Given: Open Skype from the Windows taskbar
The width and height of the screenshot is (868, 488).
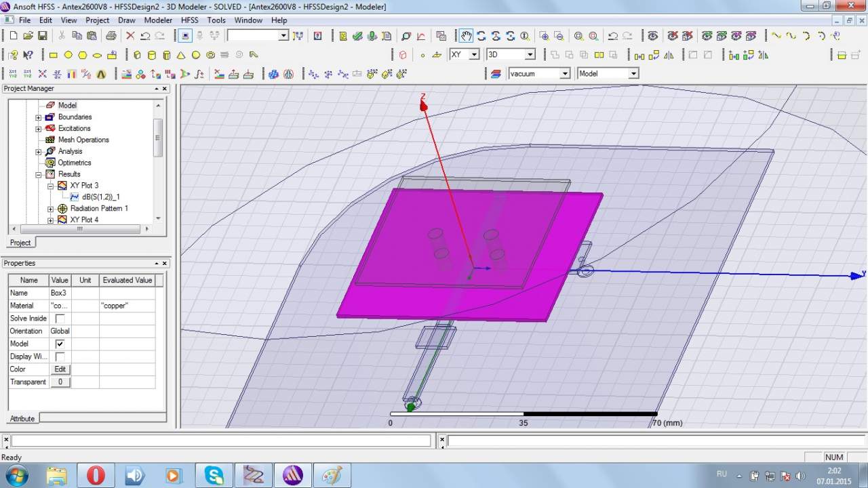Looking at the screenshot, I should click(x=214, y=475).
